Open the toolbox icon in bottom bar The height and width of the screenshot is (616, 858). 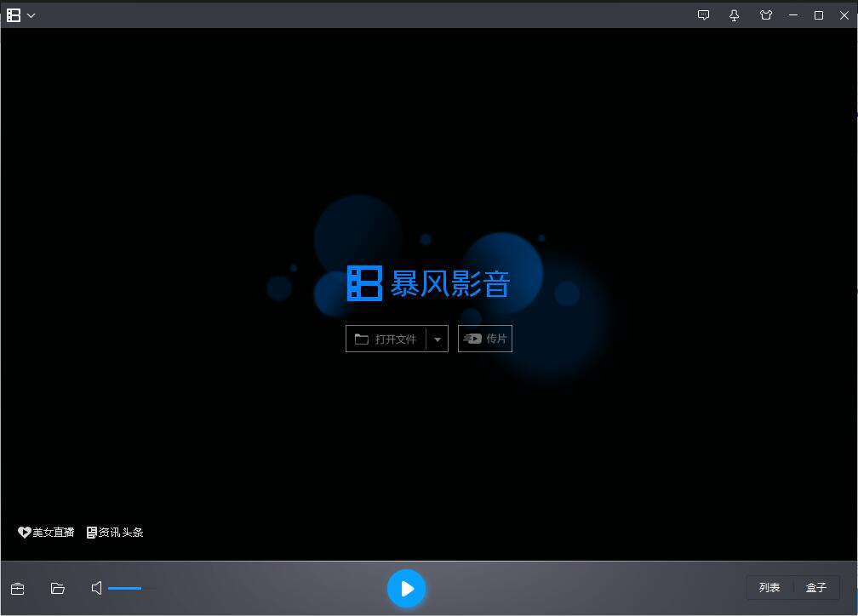point(17,588)
